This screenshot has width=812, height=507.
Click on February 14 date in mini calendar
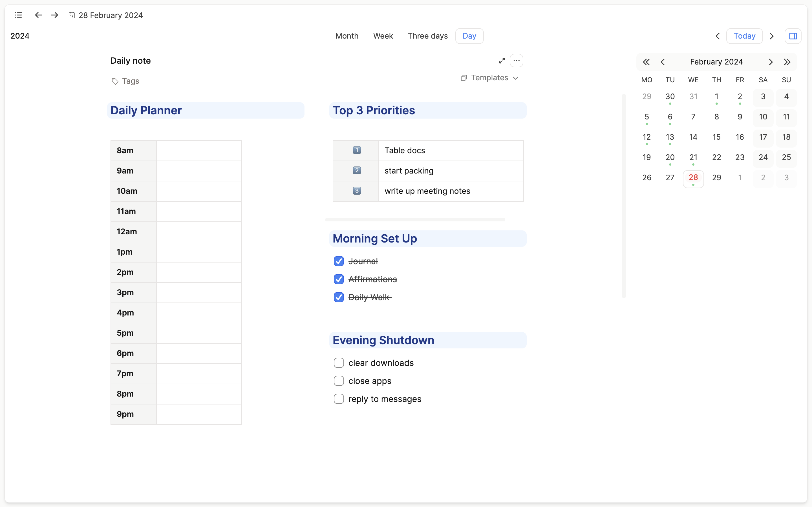(x=693, y=137)
